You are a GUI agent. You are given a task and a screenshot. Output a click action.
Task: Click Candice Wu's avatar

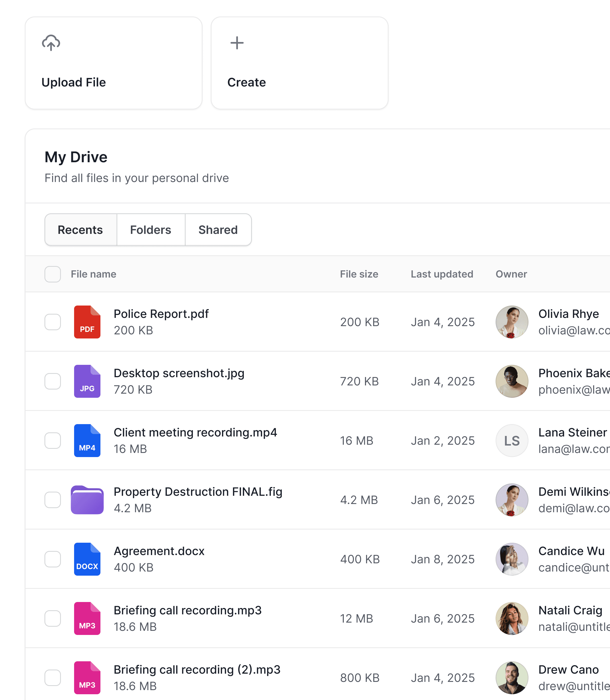[511, 559]
